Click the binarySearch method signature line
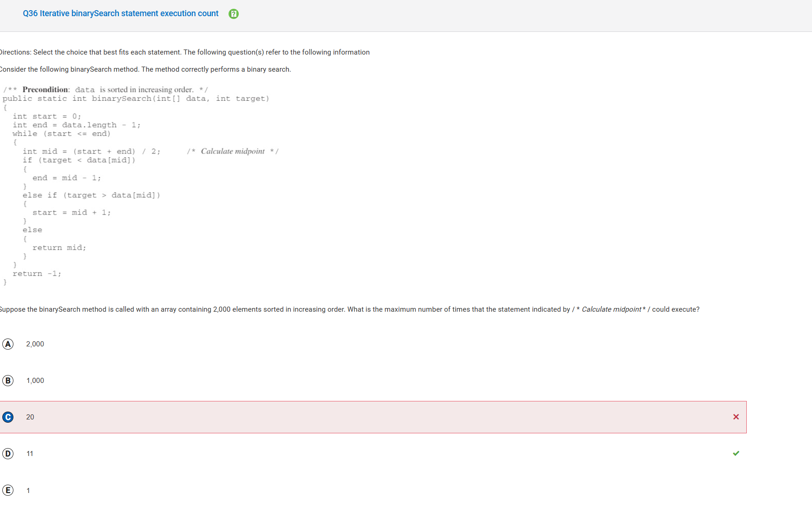This screenshot has height=505, width=812. pyautogui.click(x=136, y=99)
